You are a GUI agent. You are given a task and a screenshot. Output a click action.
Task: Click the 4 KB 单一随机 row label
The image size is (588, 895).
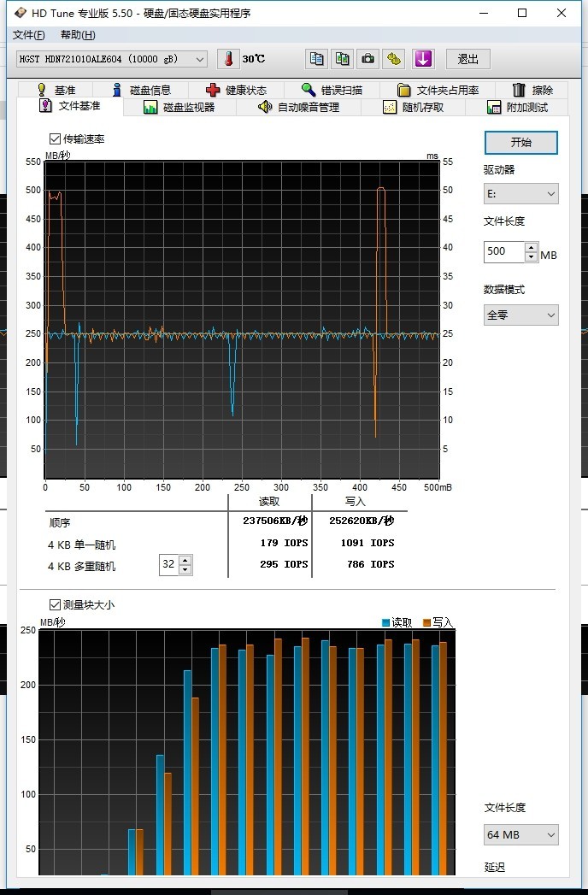pyautogui.click(x=81, y=545)
